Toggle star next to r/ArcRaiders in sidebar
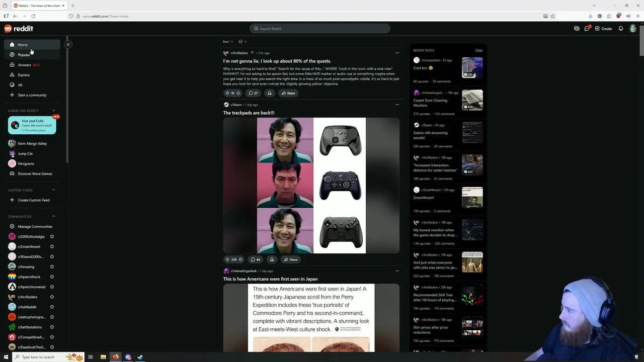The image size is (644, 362). [52, 297]
